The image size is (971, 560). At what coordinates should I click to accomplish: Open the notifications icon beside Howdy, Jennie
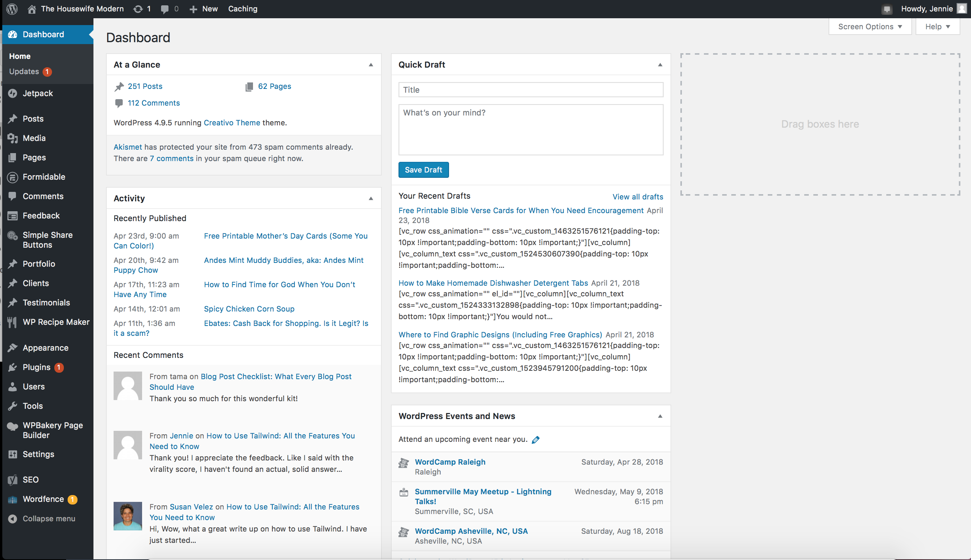click(x=887, y=9)
